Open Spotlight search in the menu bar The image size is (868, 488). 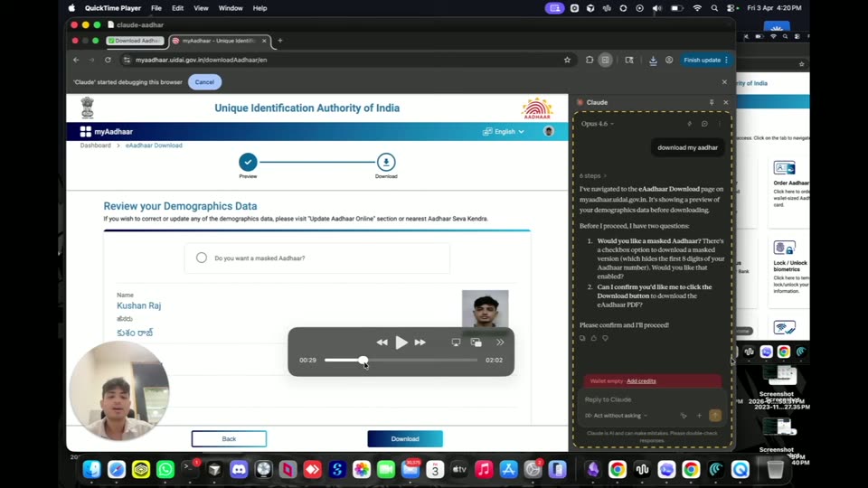(x=714, y=8)
